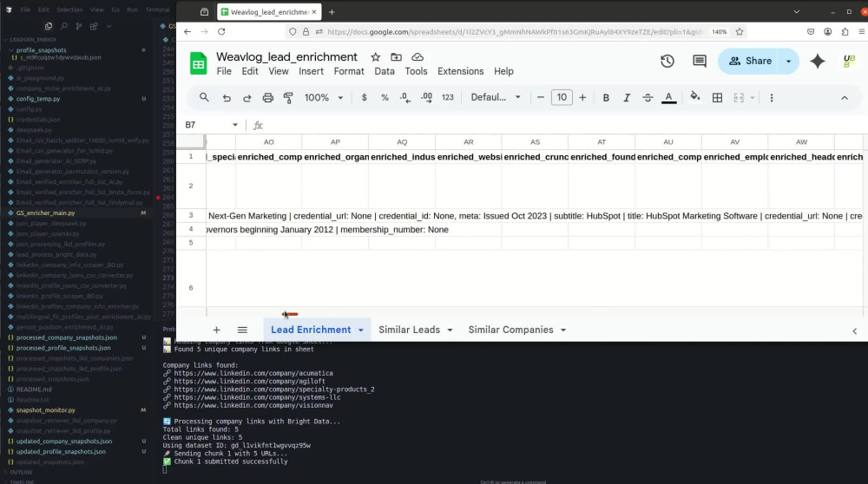
Task: Open the Format menu
Action: coord(349,71)
